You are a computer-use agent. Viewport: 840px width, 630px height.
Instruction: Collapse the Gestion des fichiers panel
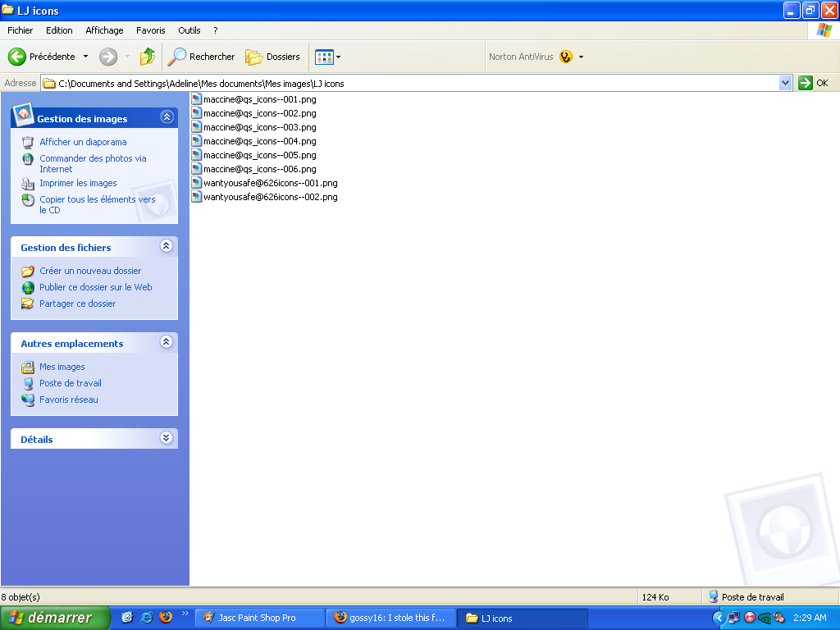167,246
